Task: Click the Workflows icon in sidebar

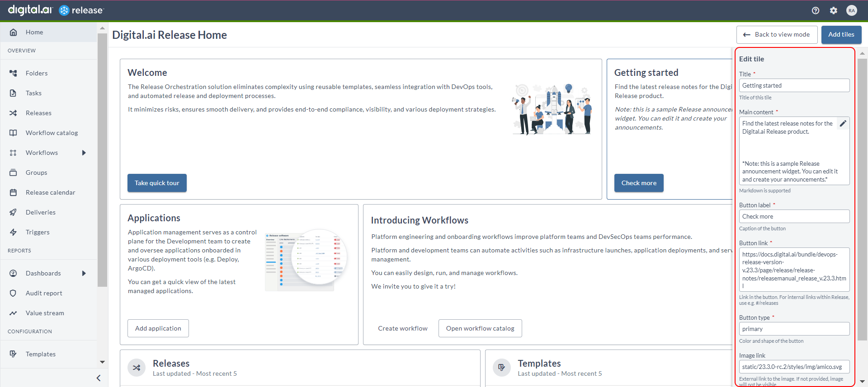Action: (x=14, y=153)
